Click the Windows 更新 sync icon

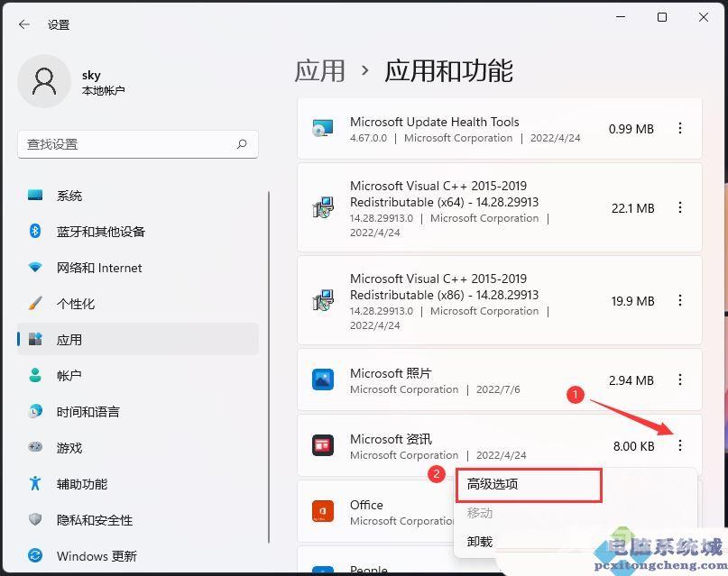tap(35, 555)
